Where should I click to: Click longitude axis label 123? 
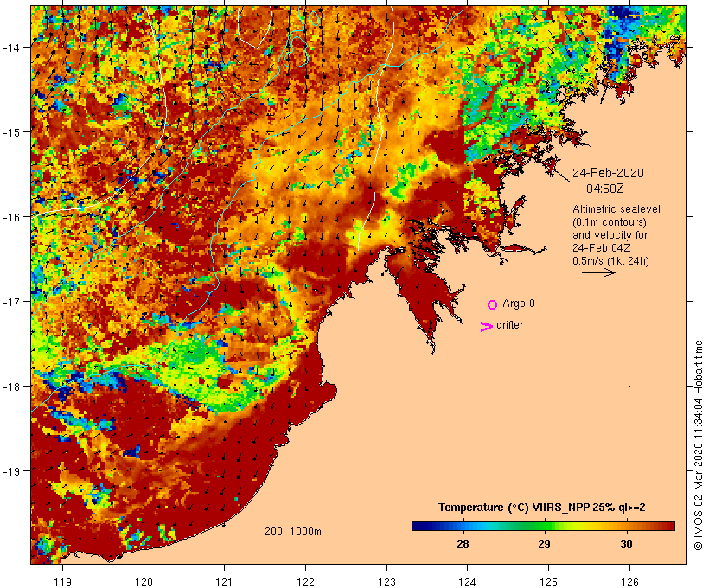[x=386, y=582]
